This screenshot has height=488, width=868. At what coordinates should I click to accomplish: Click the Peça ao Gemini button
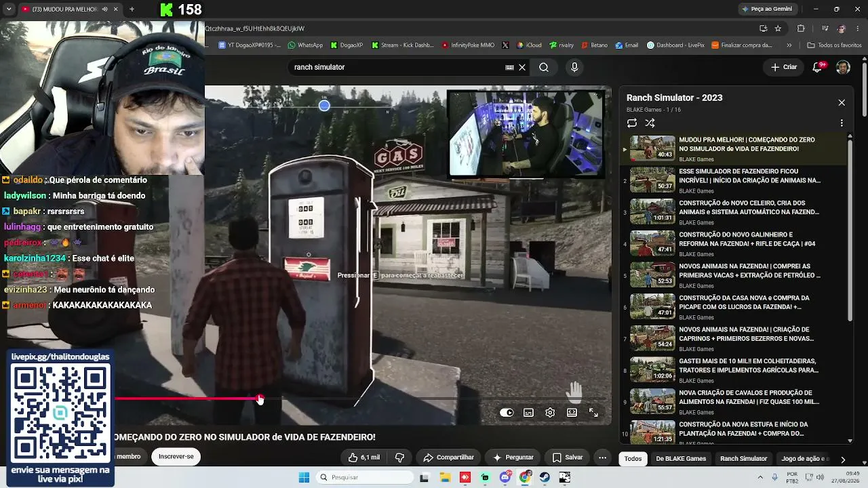pos(767,9)
